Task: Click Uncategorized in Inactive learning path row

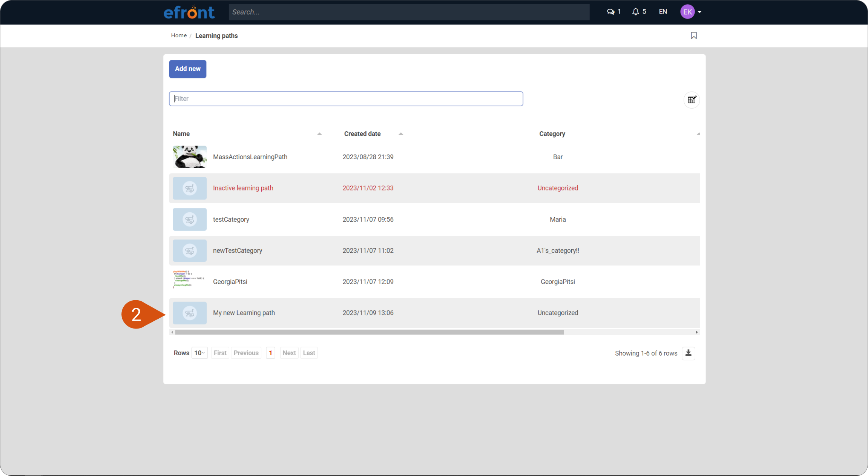Action: (x=558, y=188)
